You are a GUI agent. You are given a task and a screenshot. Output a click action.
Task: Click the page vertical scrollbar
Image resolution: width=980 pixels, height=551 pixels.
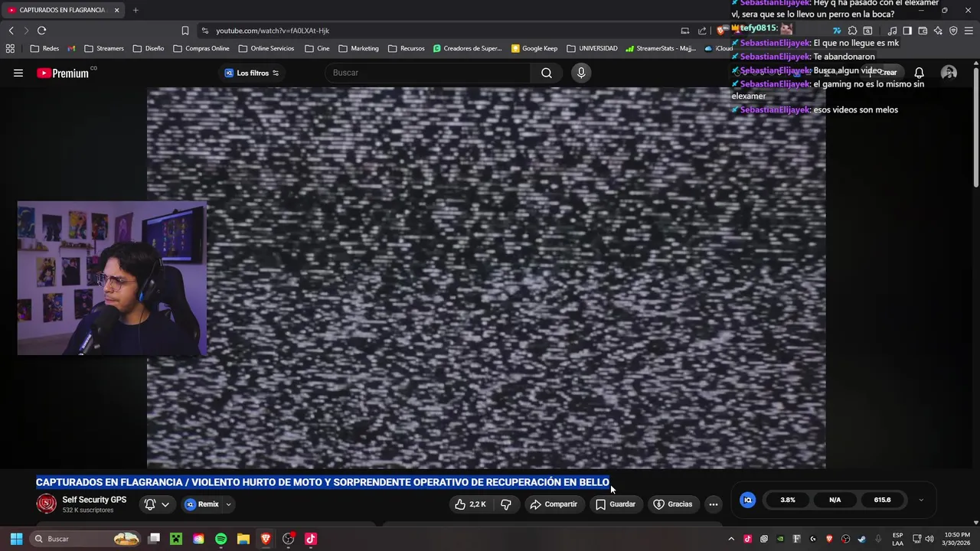pos(976,126)
